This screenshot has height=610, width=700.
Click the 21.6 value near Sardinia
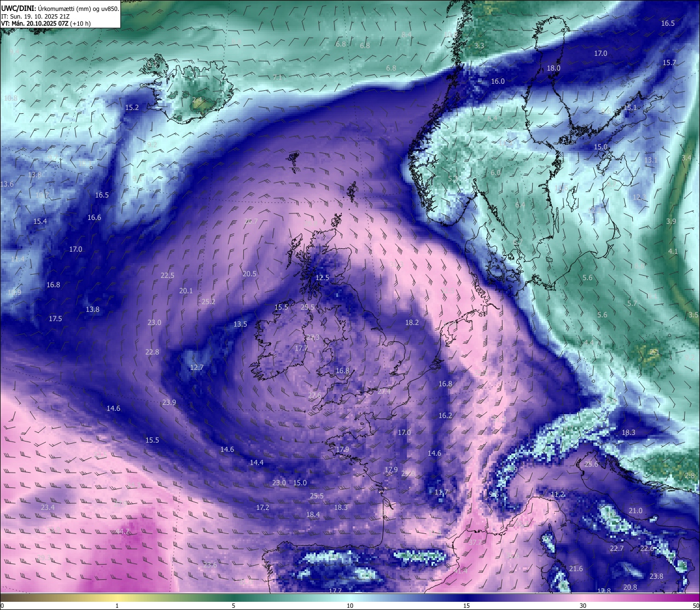coord(576,569)
